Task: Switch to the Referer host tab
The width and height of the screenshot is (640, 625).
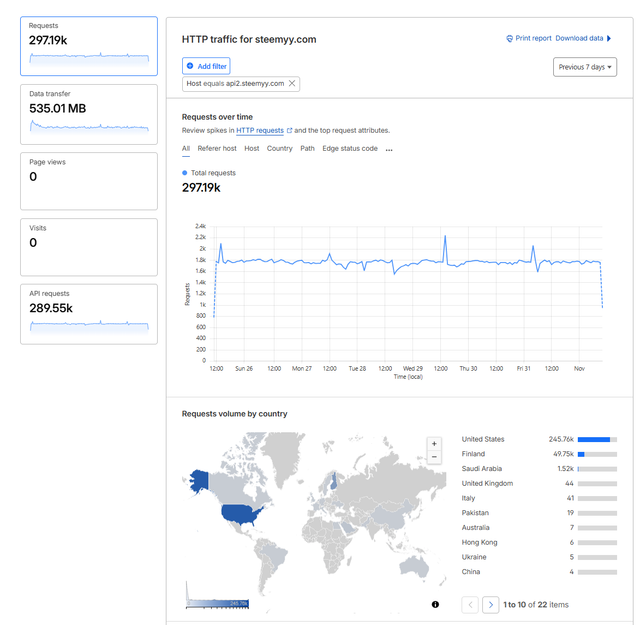Action: 216,148
